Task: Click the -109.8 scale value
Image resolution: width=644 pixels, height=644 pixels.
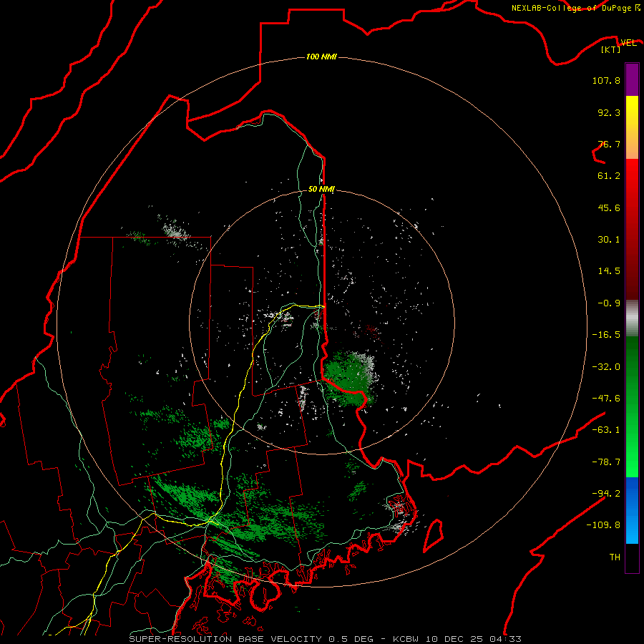Action: tap(603, 525)
